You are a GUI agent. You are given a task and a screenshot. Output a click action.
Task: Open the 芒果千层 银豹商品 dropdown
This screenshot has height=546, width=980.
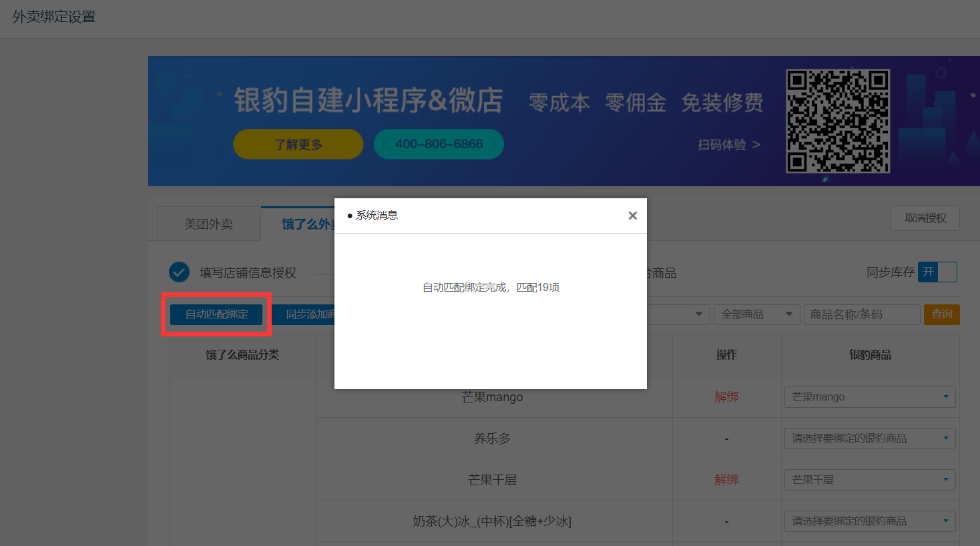(870, 480)
